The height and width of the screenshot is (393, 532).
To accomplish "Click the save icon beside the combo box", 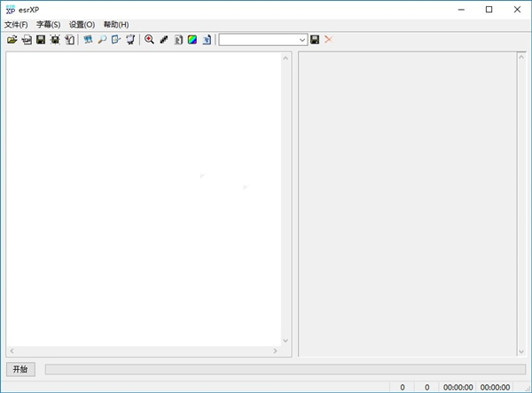I will click(x=315, y=40).
